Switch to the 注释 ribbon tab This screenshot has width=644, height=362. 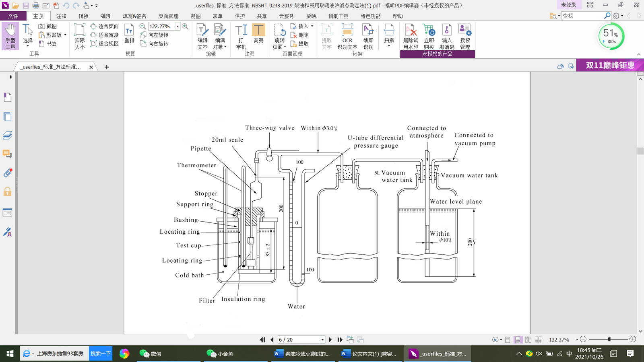pyautogui.click(x=61, y=16)
